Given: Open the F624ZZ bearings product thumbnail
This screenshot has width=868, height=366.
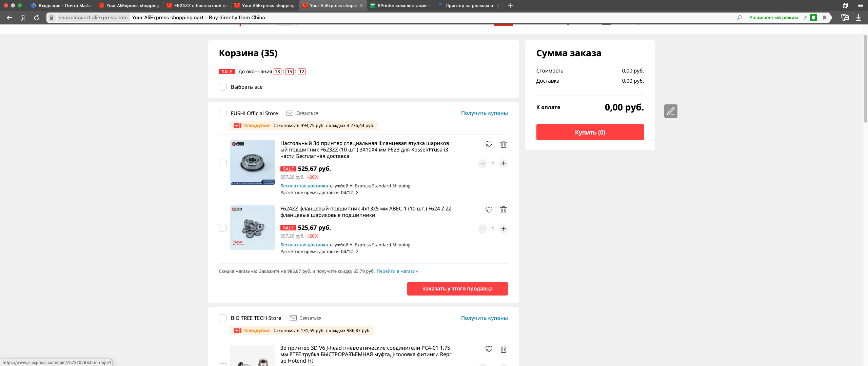Looking at the screenshot, I should click(252, 228).
